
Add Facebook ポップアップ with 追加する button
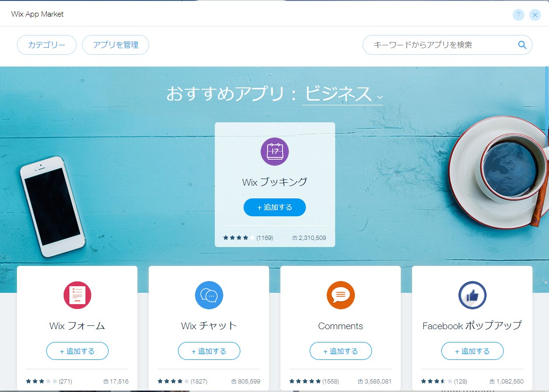pos(473,351)
